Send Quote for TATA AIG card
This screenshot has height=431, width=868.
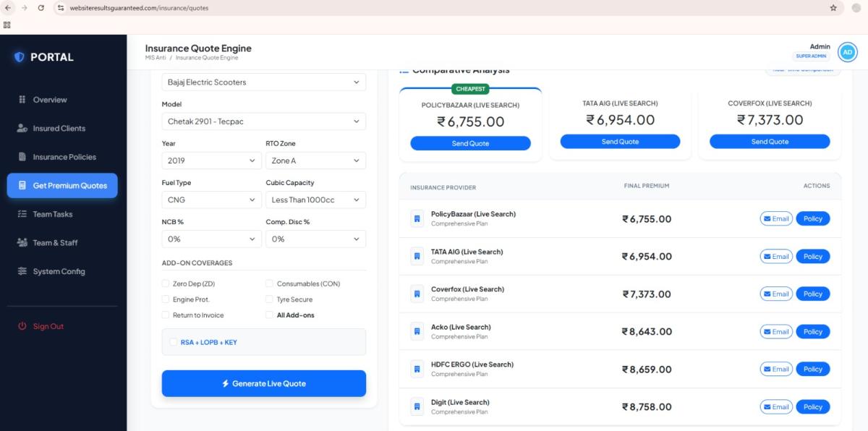[x=620, y=142]
